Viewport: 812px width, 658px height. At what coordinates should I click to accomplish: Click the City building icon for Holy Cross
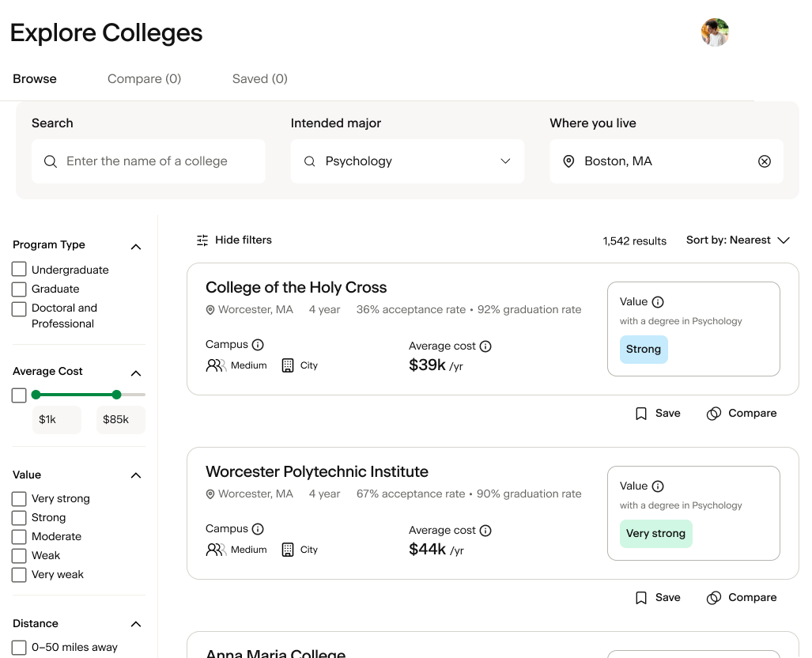288,366
